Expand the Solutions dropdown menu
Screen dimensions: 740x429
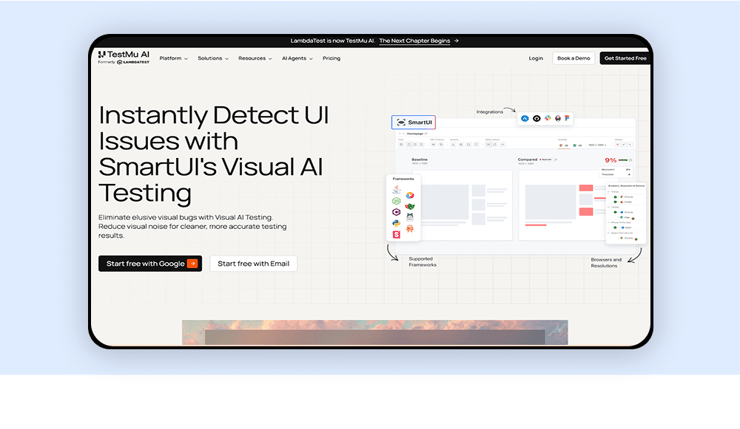[x=213, y=58]
